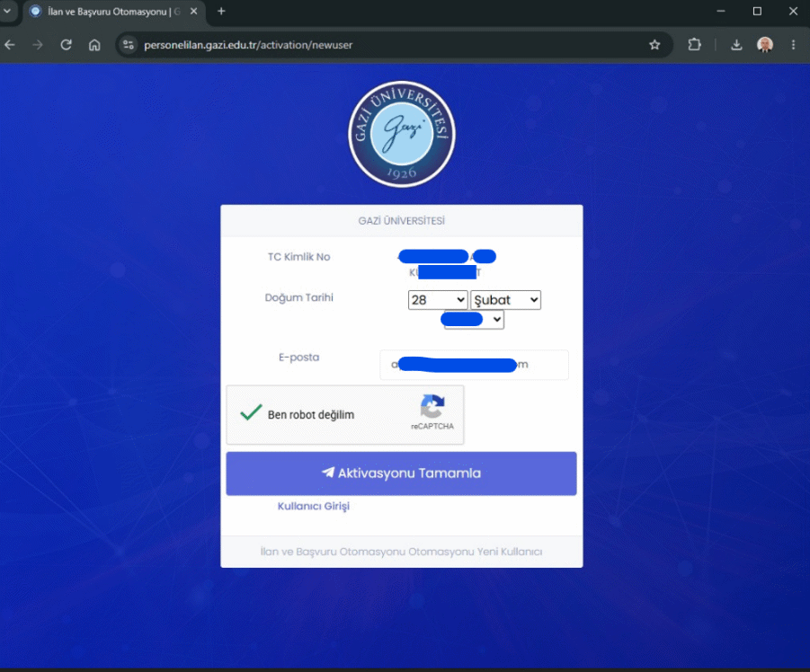Screen dimensions: 810x672
Task: Open a new tab with plus icon
Action: (x=221, y=11)
